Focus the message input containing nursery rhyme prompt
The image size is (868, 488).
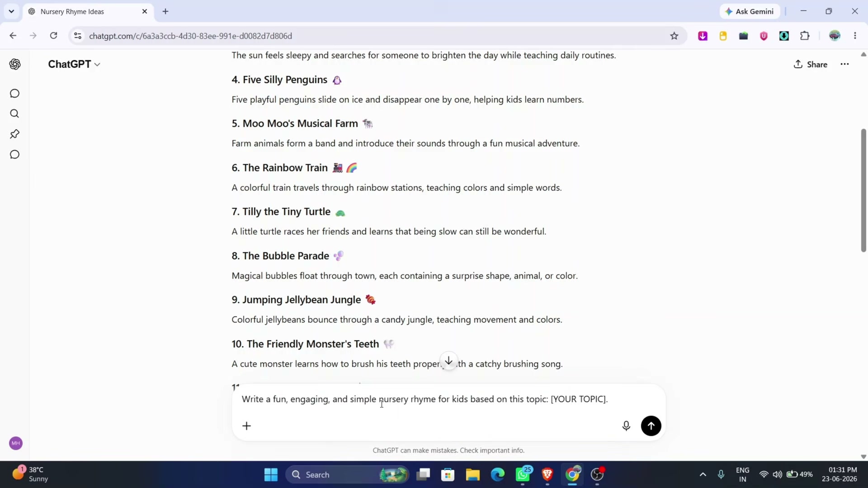pos(425,399)
